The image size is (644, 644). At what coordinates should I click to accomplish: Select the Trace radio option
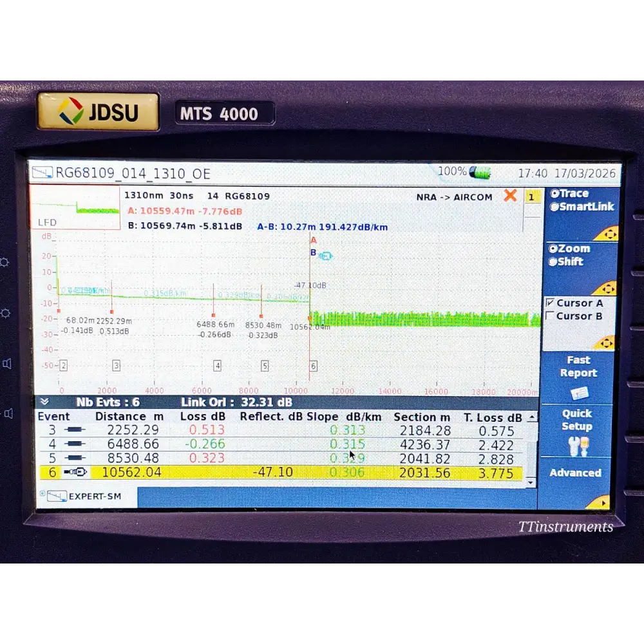pyautogui.click(x=570, y=193)
